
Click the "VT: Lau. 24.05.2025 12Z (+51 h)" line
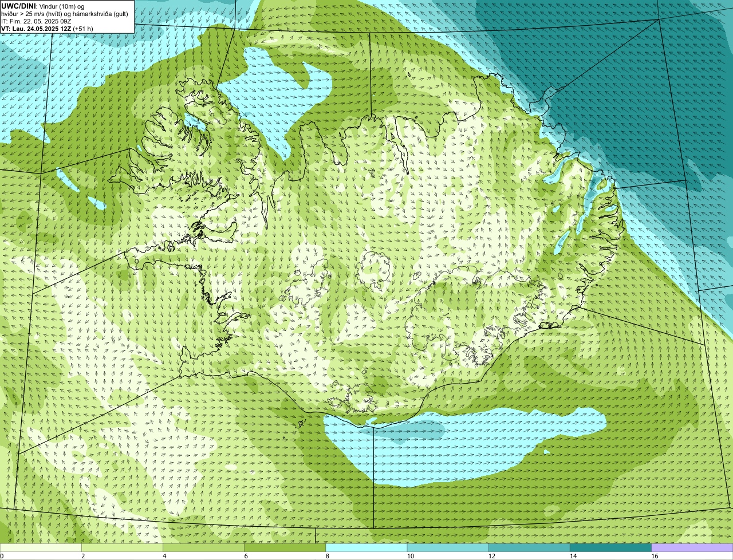point(47,29)
